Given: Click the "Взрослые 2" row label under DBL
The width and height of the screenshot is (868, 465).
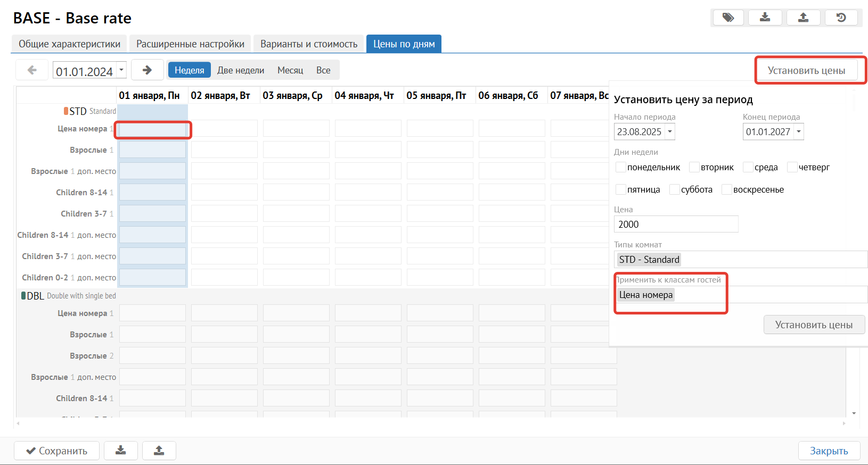Looking at the screenshot, I should (x=92, y=356).
